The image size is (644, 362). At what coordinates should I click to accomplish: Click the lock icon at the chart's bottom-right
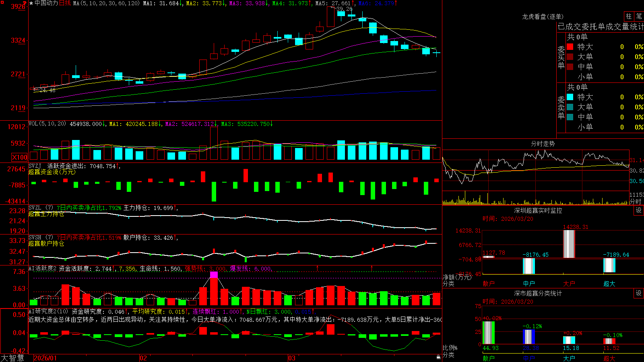click(x=438, y=357)
